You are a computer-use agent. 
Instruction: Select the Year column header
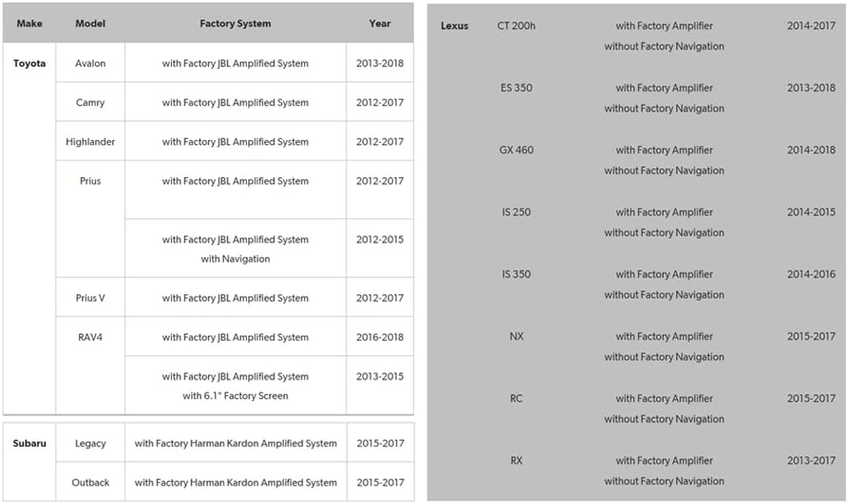pyautogui.click(x=380, y=23)
